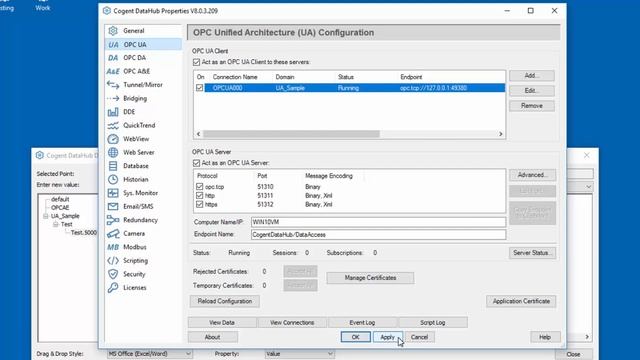Click the Endpoint Name input field
Image resolution: width=640 pixels, height=360 pixels.
pyautogui.click(x=378, y=235)
